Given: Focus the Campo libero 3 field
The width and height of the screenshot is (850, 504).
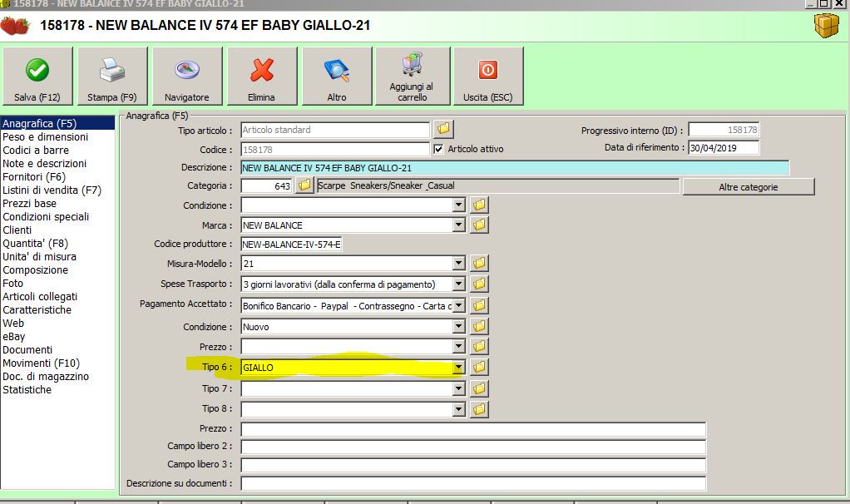Looking at the screenshot, I should click(473, 464).
